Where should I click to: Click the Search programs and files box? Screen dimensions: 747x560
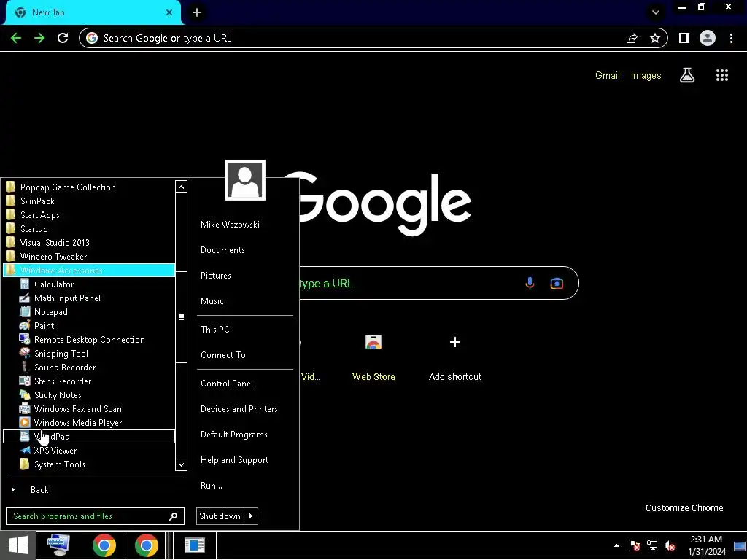(x=95, y=516)
